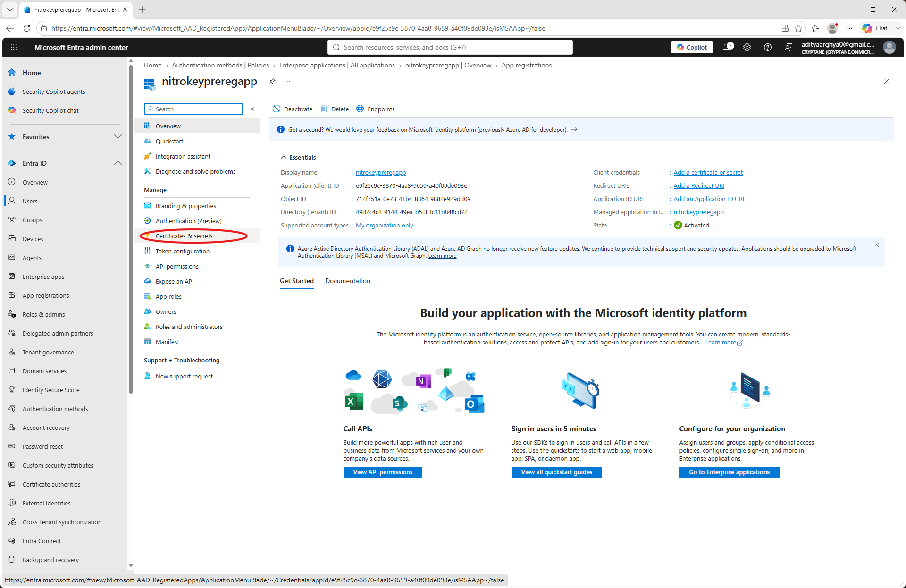Click browser Refresh button

[x=27, y=28]
